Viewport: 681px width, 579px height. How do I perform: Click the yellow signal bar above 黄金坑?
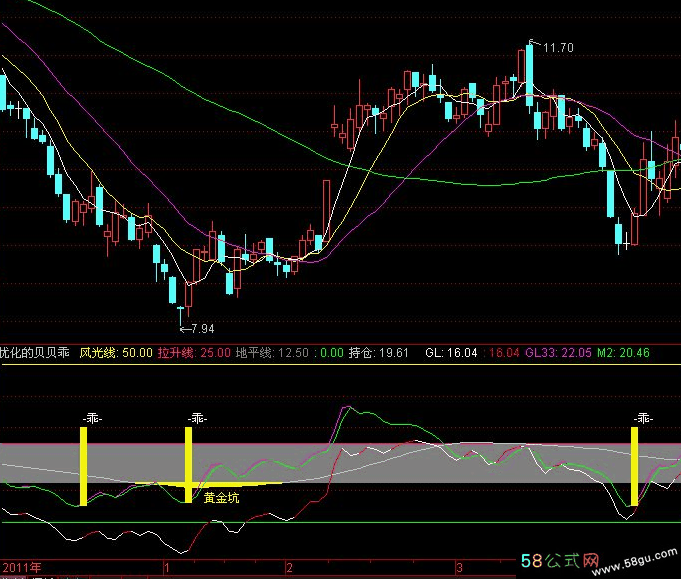[x=188, y=465]
